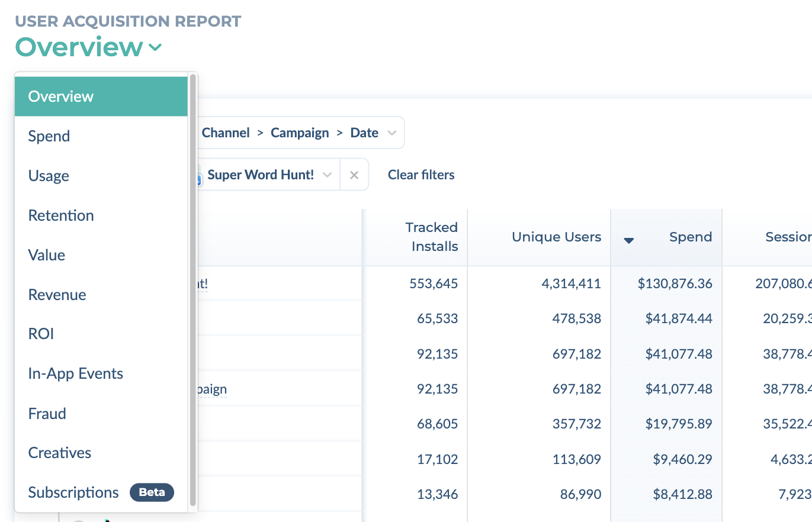Click the Tracked Installs value 65,533
Image resolution: width=812 pixels, height=522 pixels.
click(438, 319)
